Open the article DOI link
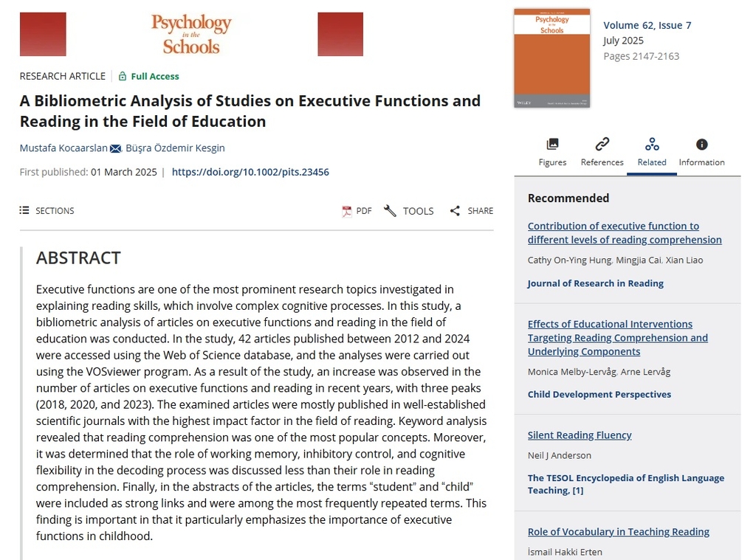This screenshot has width=756, height=560. point(250,172)
